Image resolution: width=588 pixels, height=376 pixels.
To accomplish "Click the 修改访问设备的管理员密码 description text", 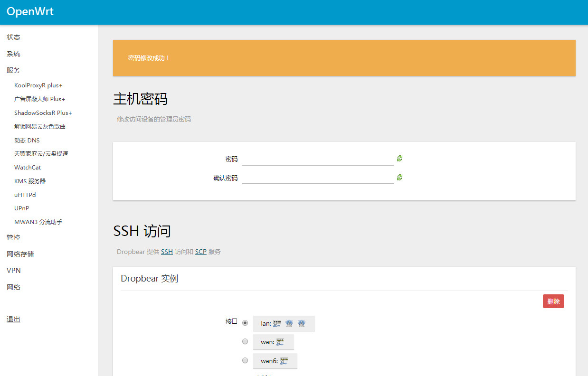I will click(154, 120).
